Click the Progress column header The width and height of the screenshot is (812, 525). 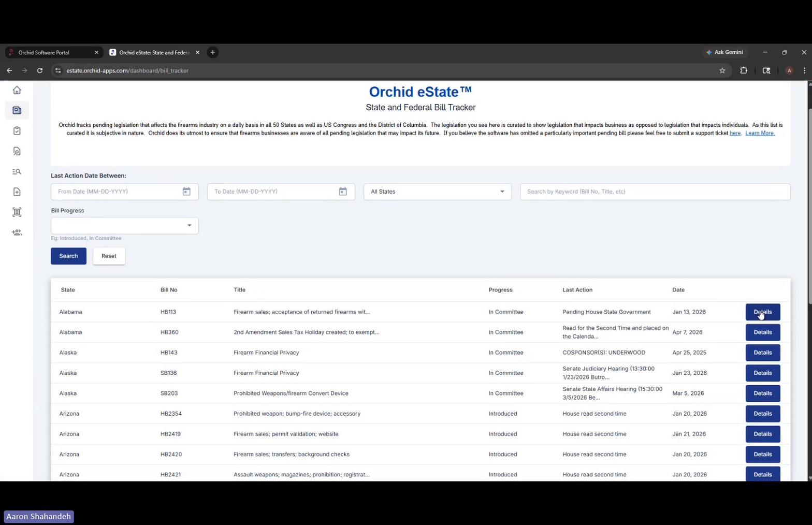pyautogui.click(x=500, y=290)
